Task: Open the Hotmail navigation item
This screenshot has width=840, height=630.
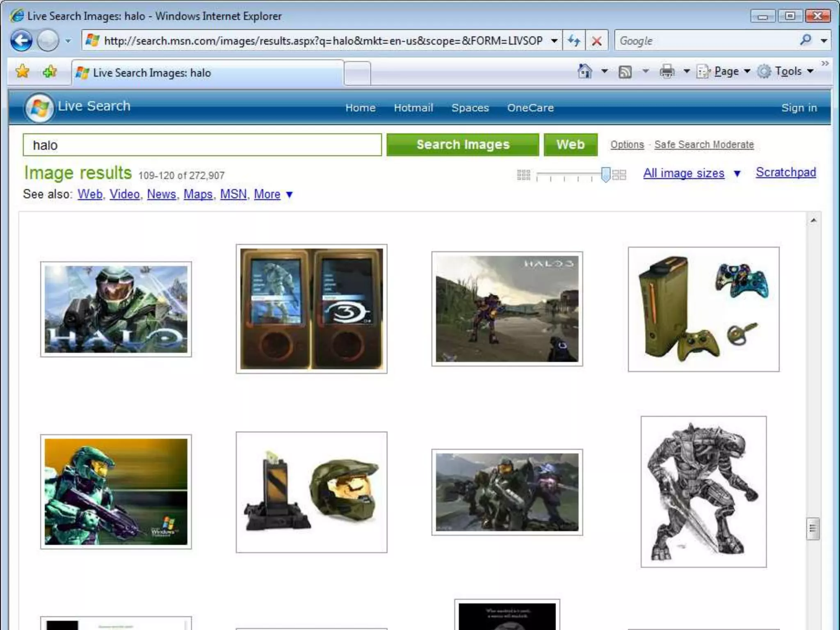Action: pos(413,107)
